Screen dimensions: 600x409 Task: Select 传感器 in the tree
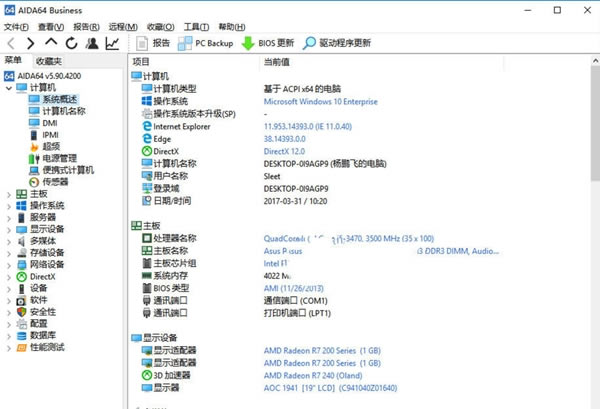[x=56, y=182]
